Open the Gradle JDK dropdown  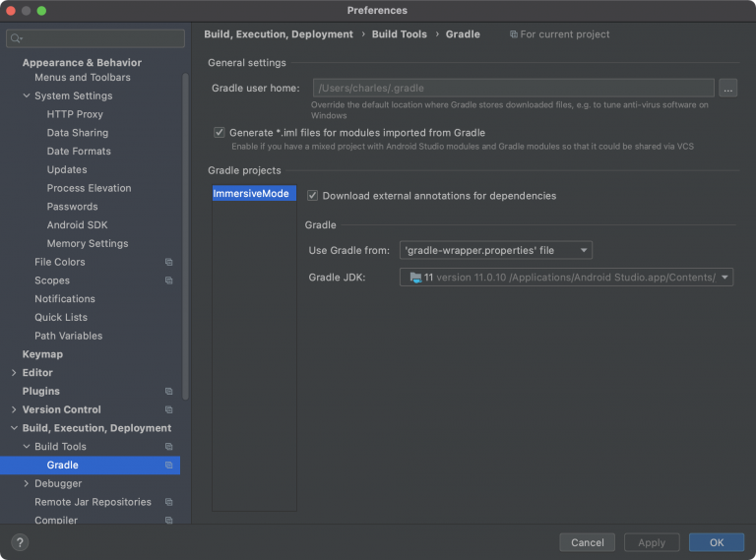pyautogui.click(x=566, y=278)
